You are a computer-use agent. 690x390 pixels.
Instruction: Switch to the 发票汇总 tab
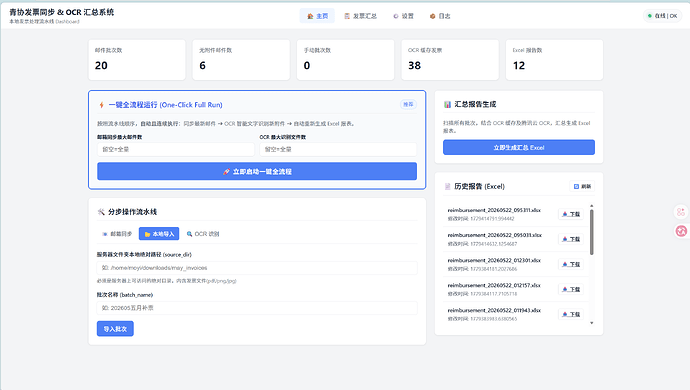(x=360, y=16)
